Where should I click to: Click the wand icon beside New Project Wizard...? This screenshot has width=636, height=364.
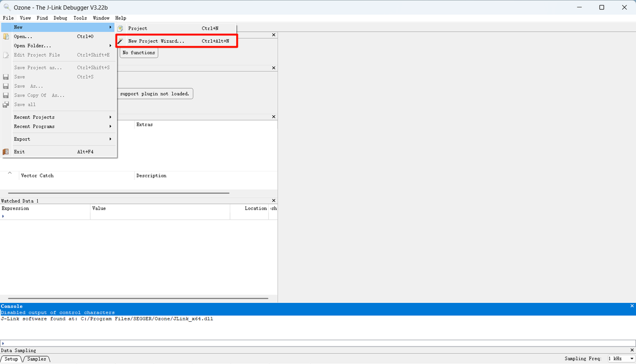pyautogui.click(x=120, y=41)
